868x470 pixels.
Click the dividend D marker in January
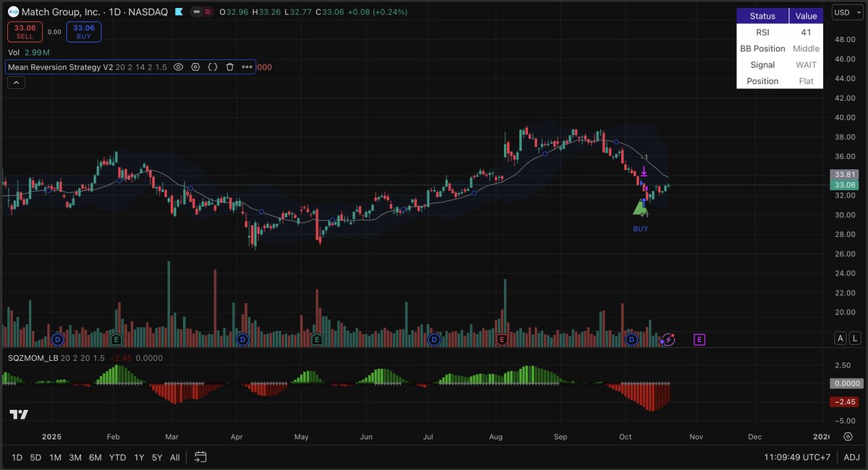(58, 339)
